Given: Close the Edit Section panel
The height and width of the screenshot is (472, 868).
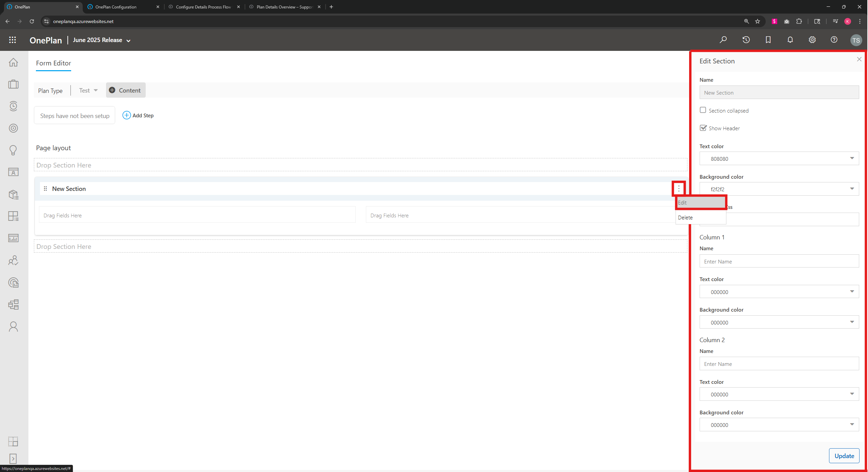Looking at the screenshot, I should [x=859, y=59].
